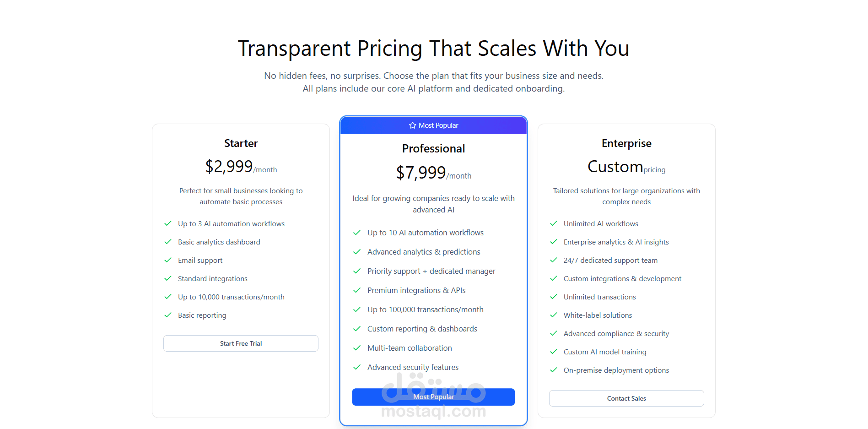The height and width of the screenshot is (429, 868).
Task: Click checkmark beside Advanced analytics & predictions
Action: (357, 252)
